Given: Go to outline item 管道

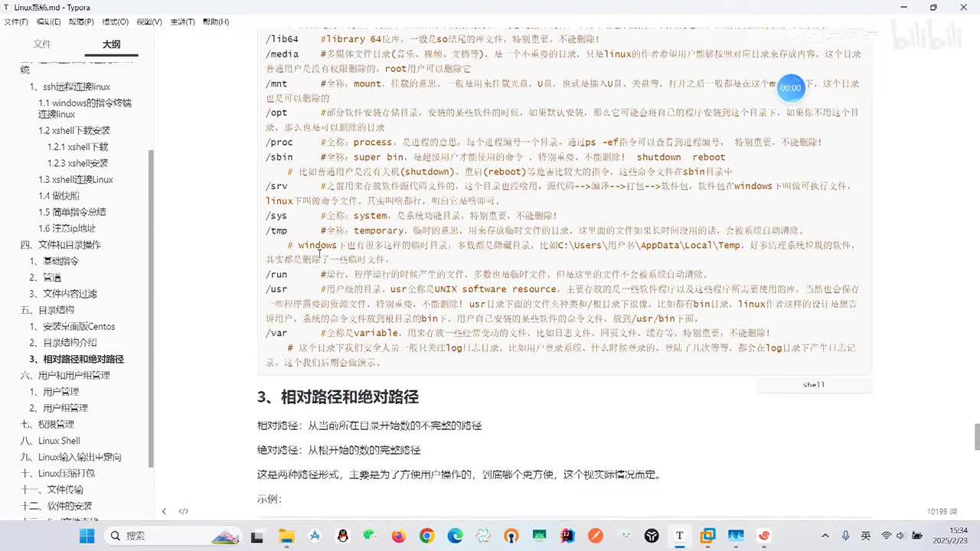Looking at the screenshot, I should click(51, 277).
